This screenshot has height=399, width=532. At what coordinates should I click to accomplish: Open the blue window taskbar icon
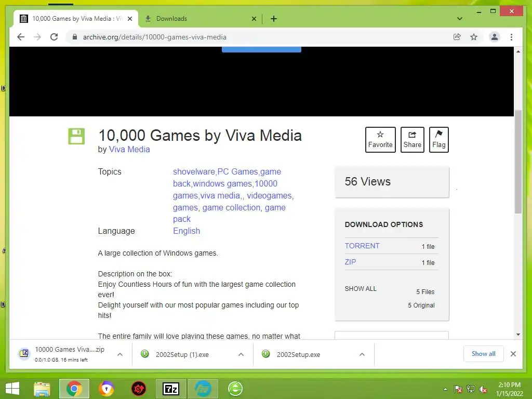(x=203, y=389)
